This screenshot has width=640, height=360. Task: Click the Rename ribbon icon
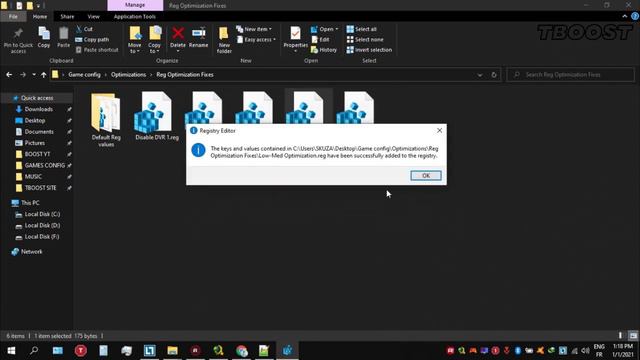pyautogui.click(x=198, y=38)
